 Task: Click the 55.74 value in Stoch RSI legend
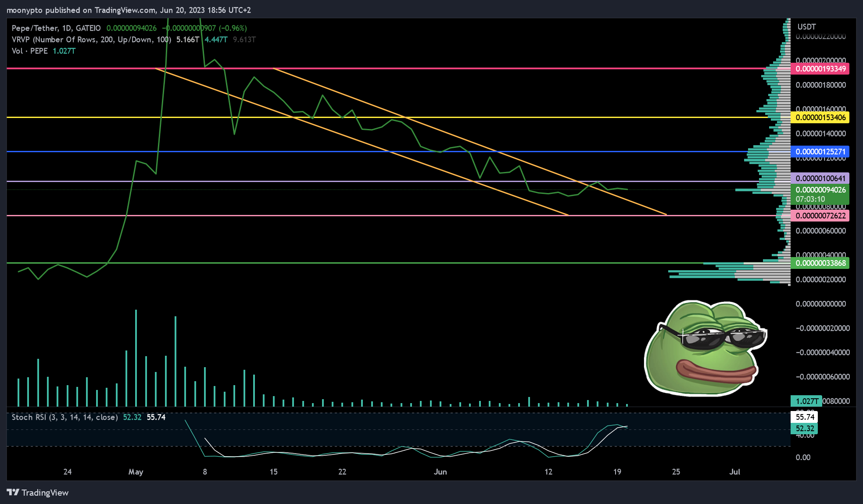tap(156, 417)
